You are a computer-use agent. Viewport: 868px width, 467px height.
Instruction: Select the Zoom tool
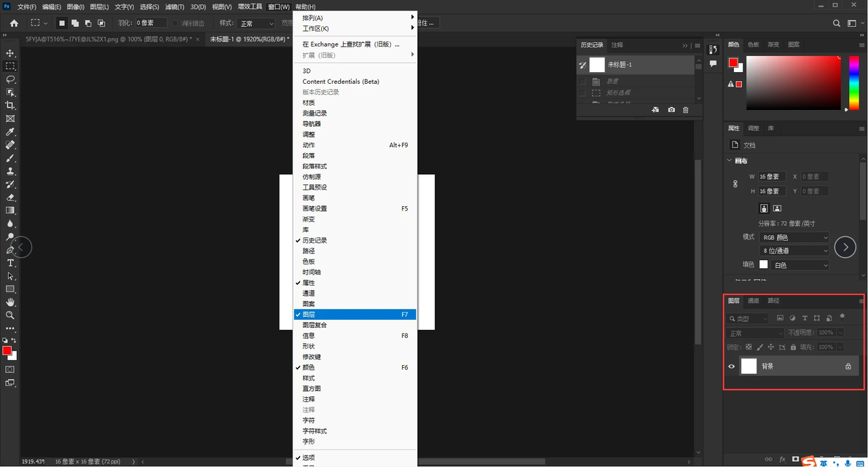pyautogui.click(x=10, y=315)
